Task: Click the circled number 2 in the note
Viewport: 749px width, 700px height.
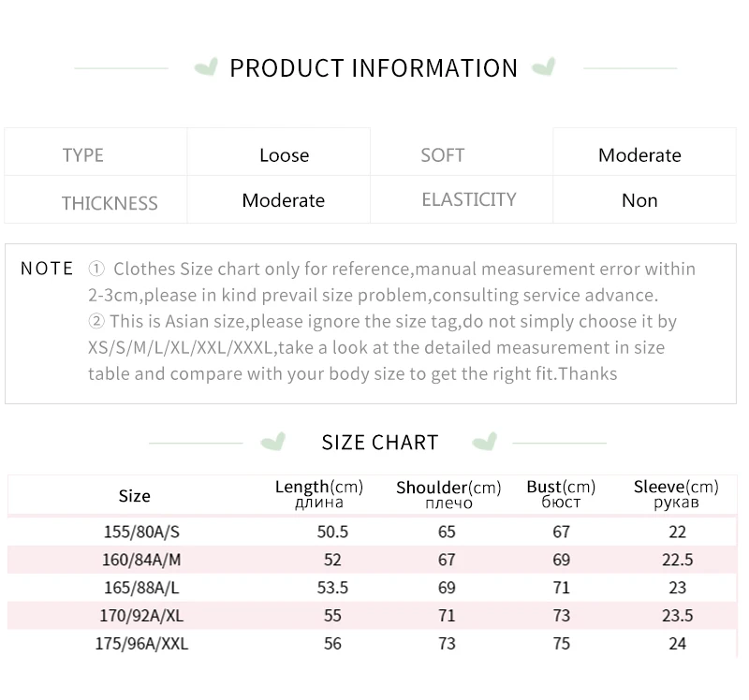Action: [96, 321]
